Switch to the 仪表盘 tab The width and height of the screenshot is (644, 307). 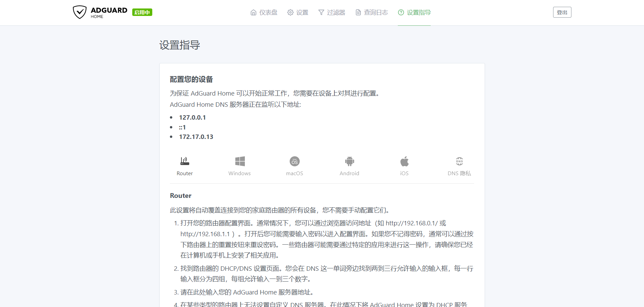[268, 12]
